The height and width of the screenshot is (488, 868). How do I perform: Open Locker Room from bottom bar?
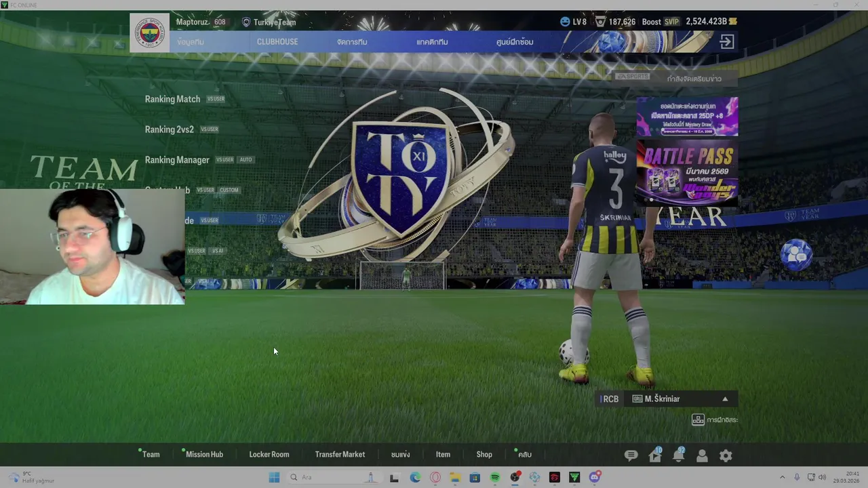pyautogui.click(x=269, y=455)
